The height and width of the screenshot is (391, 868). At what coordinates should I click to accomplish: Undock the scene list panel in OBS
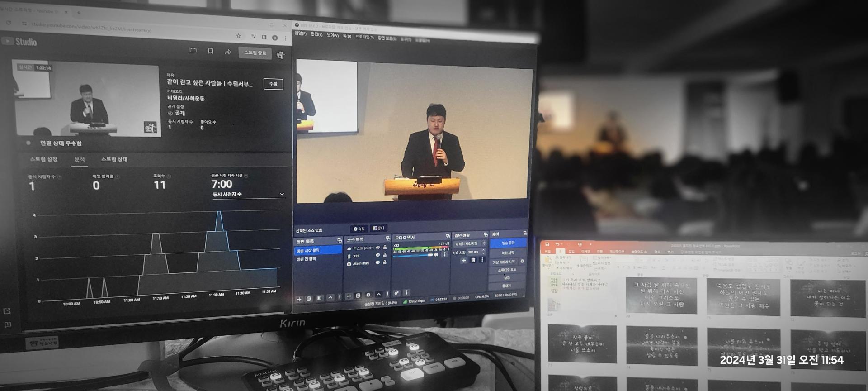(340, 240)
